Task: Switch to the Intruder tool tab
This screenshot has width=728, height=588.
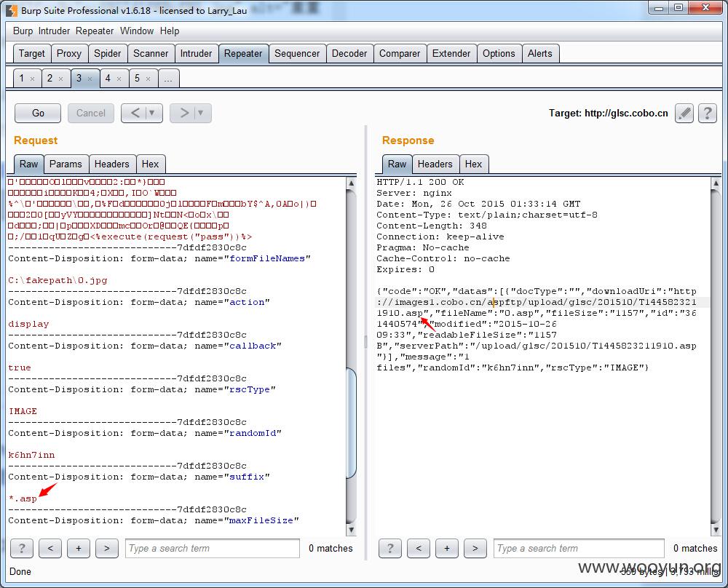Action: (x=196, y=53)
